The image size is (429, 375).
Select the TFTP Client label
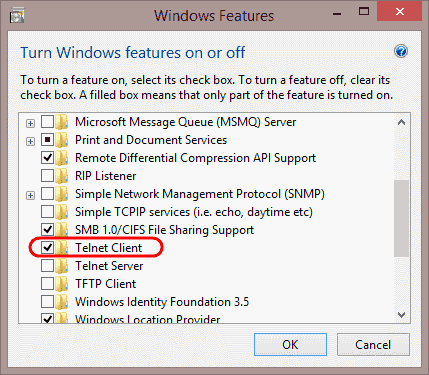(x=106, y=284)
